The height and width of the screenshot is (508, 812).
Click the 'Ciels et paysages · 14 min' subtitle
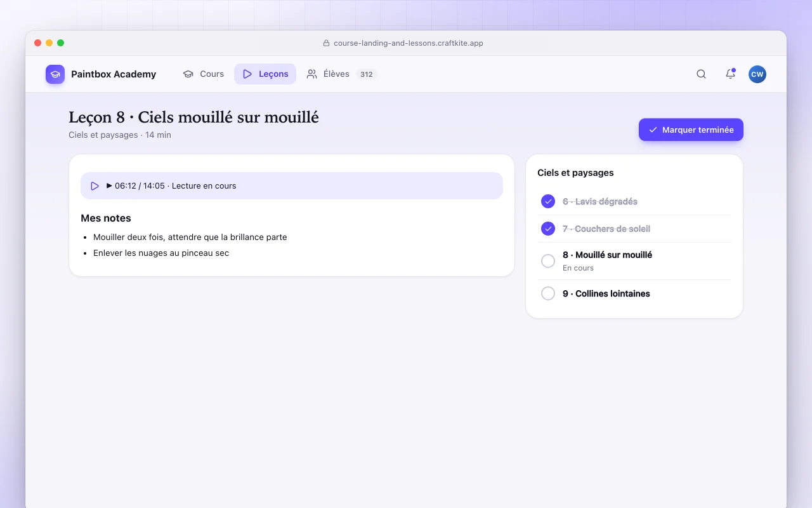coord(120,135)
